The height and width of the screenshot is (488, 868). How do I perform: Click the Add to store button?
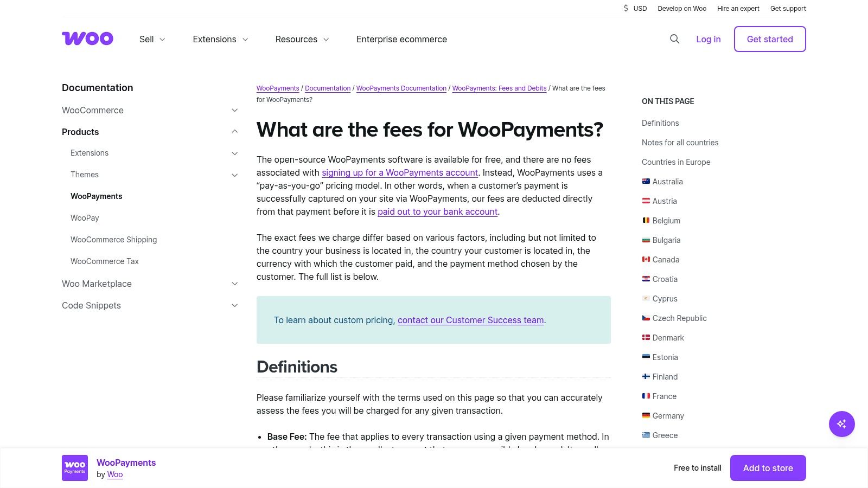(x=768, y=468)
